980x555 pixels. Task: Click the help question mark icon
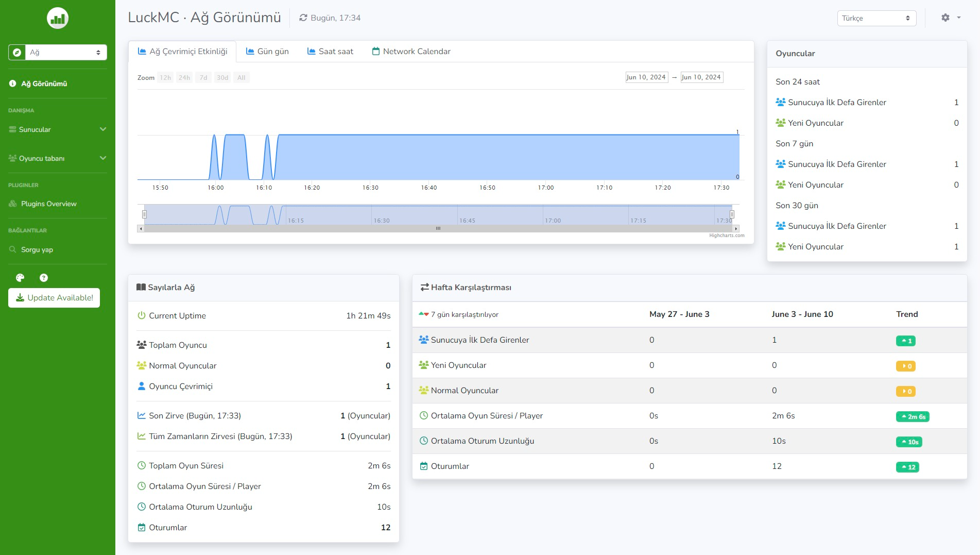(x=44, y=278)
